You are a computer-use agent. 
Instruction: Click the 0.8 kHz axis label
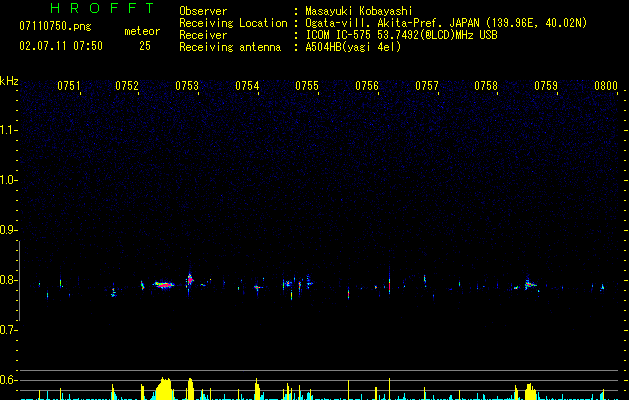9,280
